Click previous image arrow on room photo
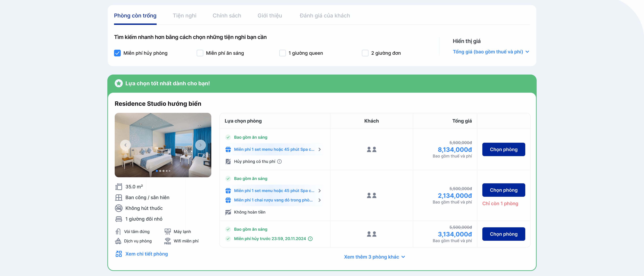The width and height of the screenshot is (644, 276). point(125,145)
